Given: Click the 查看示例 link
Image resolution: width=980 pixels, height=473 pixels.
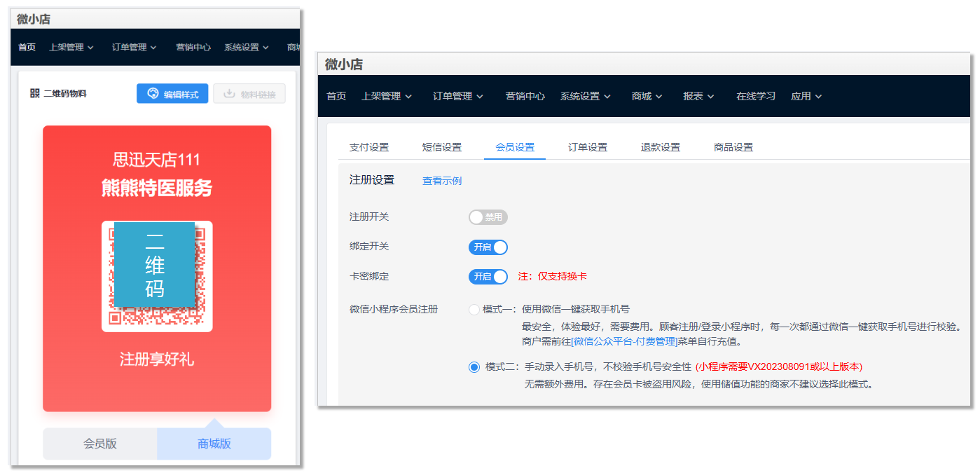Looking at the screenshot, I should click(442, 181).
